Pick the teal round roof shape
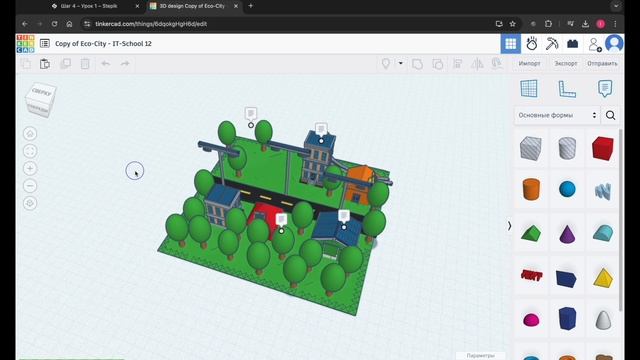 click(603, 233)
